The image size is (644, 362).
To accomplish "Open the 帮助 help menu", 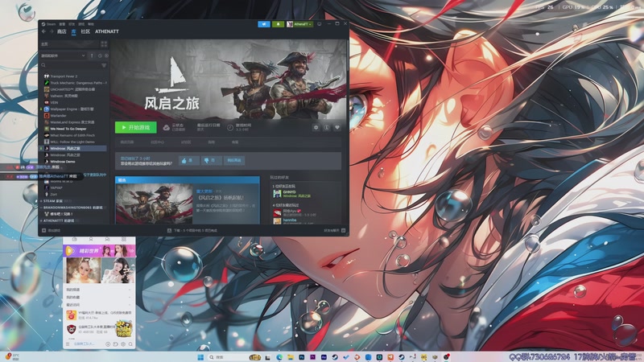I will click(x=91, y=24).
